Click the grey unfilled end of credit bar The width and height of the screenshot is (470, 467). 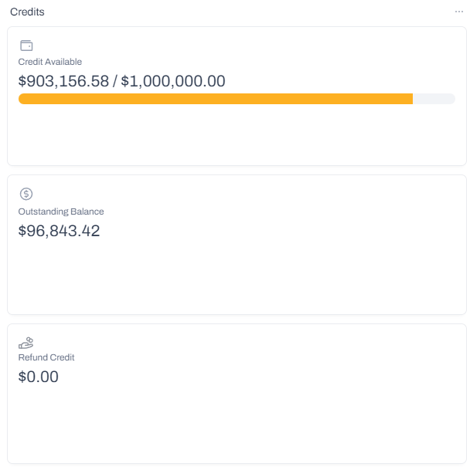pos(434,99)
